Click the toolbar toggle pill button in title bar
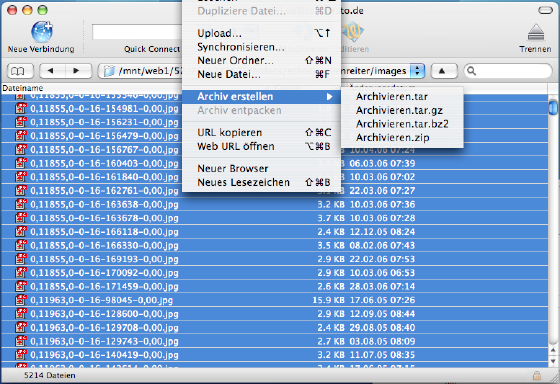560x384 pixels. tap(545, 11)
